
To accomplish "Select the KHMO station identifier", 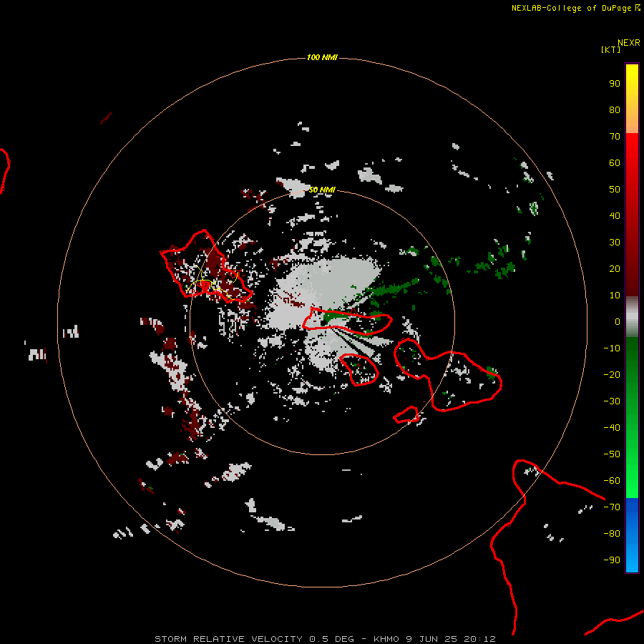I will (386, 639).
